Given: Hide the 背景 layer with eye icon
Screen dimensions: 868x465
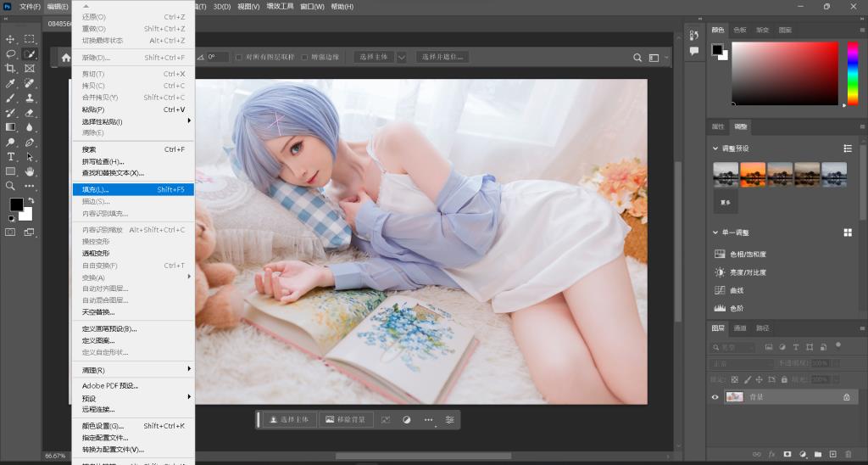Looking at the screenshot, I should click(715, 396).
